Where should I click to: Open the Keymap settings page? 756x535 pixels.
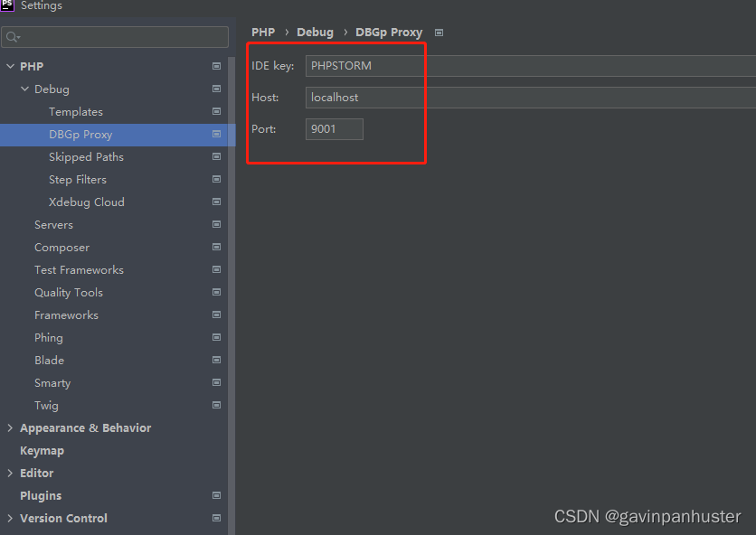pos(42,451)
